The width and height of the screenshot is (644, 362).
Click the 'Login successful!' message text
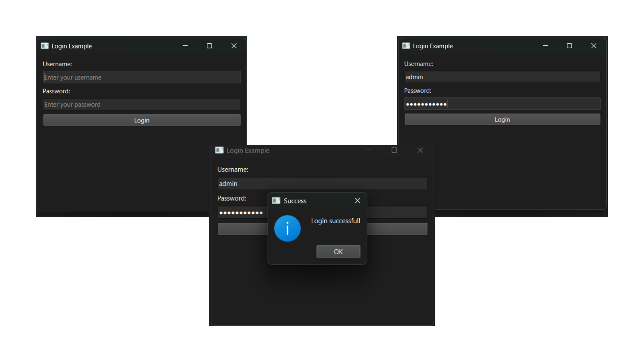[x=336, y=221]
